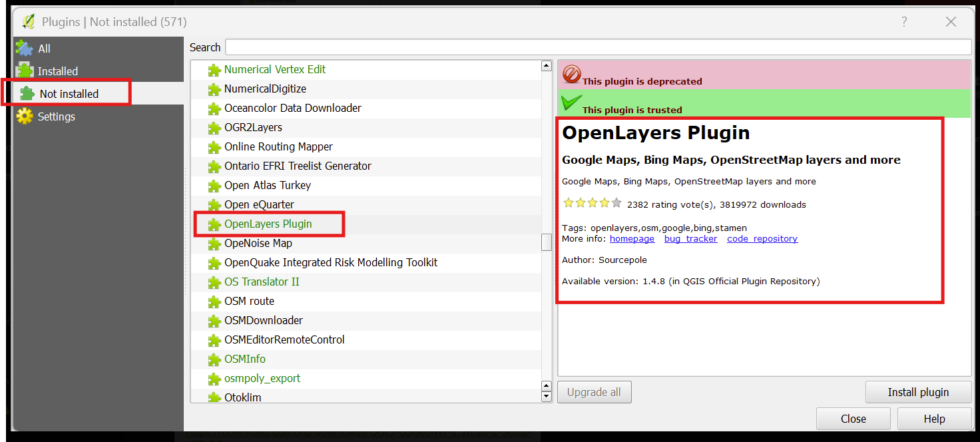Click the All tab puzzle icon
Viewport: 980px width, 442px height.
tap(25, 48)
